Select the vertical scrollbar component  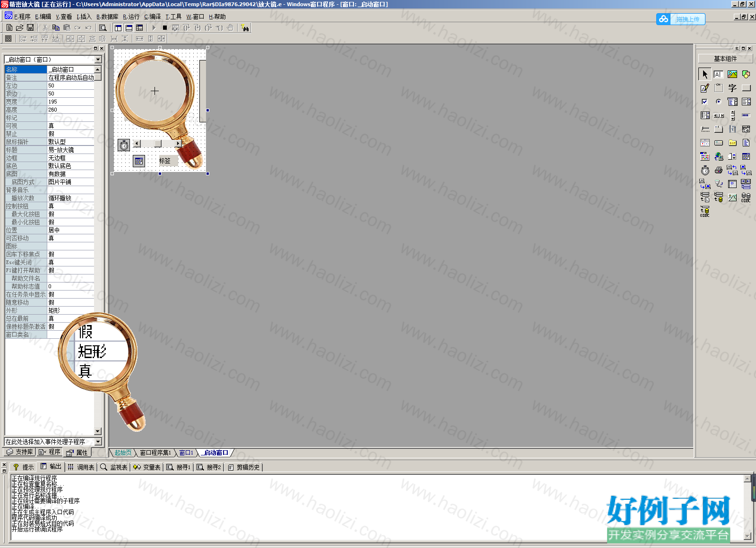(x=732, y=115)
